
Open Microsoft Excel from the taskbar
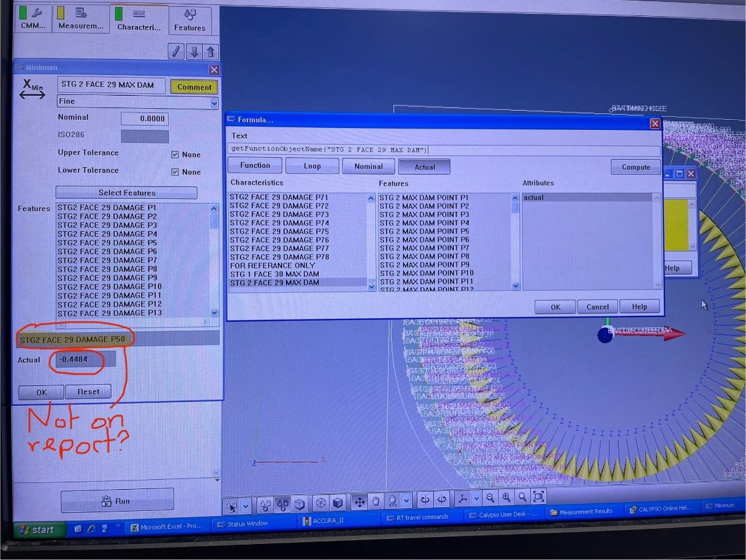click(167, 526)
